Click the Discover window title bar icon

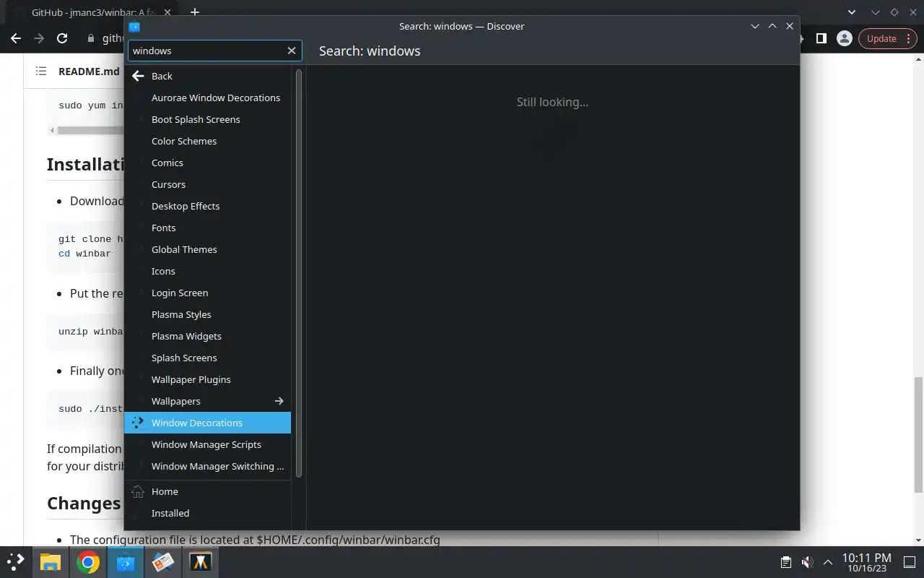(x=134, y=26)
